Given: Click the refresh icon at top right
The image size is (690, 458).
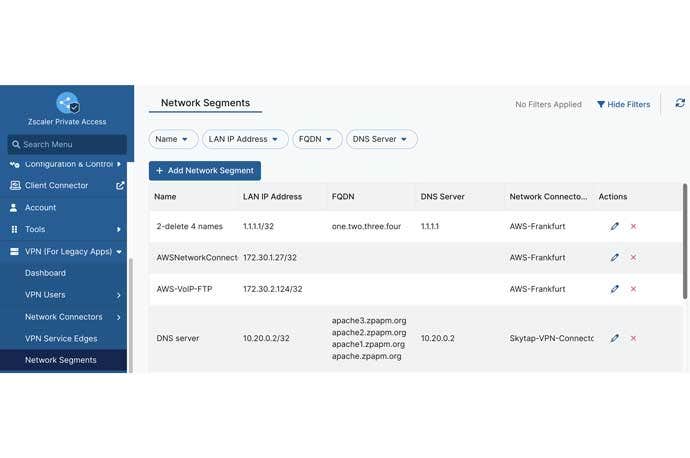Looking at the screenshot, I should [x=680, y=103].
